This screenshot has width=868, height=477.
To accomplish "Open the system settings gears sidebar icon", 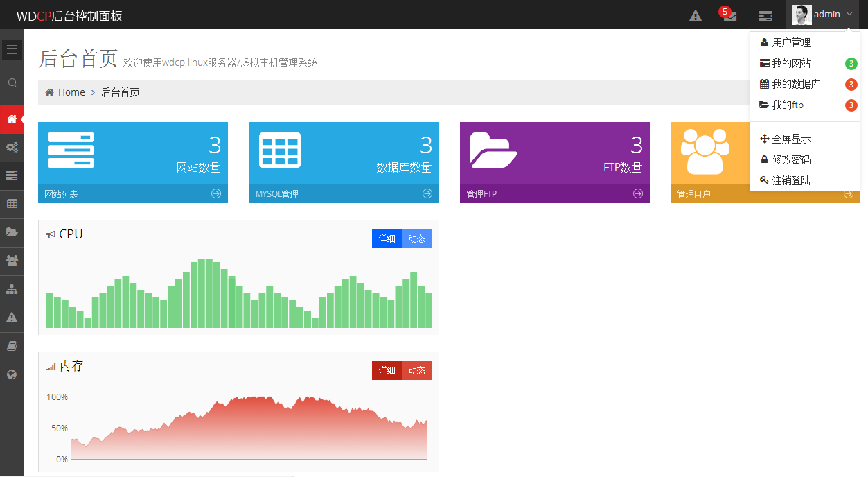I will (12, 147).
